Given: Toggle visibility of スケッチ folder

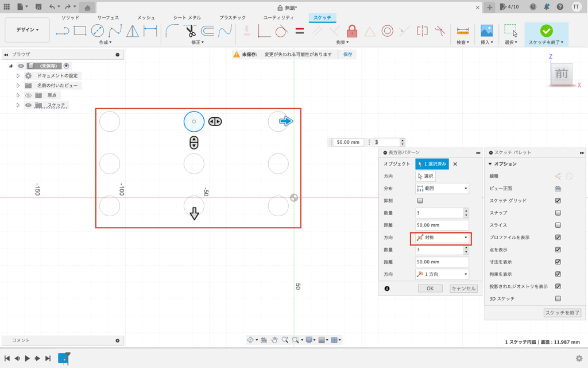Looking at the screenshot, I should pyautogui.click(x=28, y=105).
